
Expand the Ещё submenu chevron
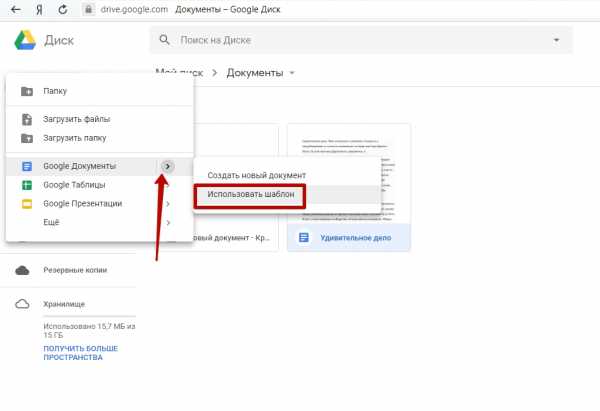click(168, 222)
